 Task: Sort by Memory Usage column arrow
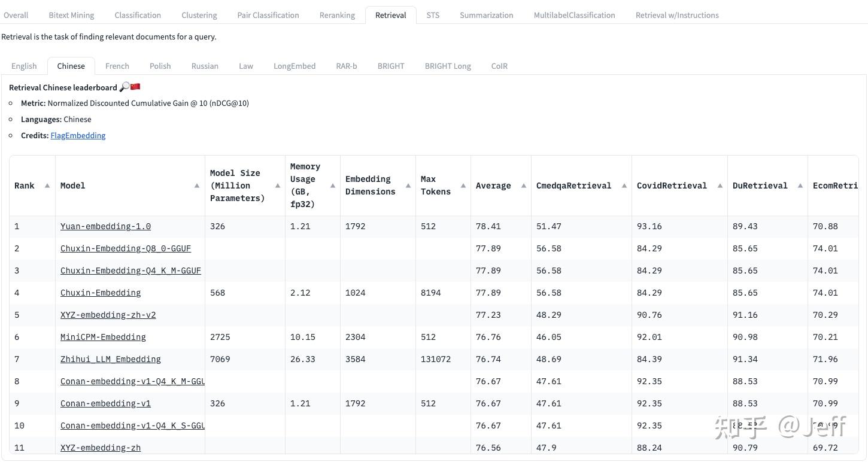332,186
